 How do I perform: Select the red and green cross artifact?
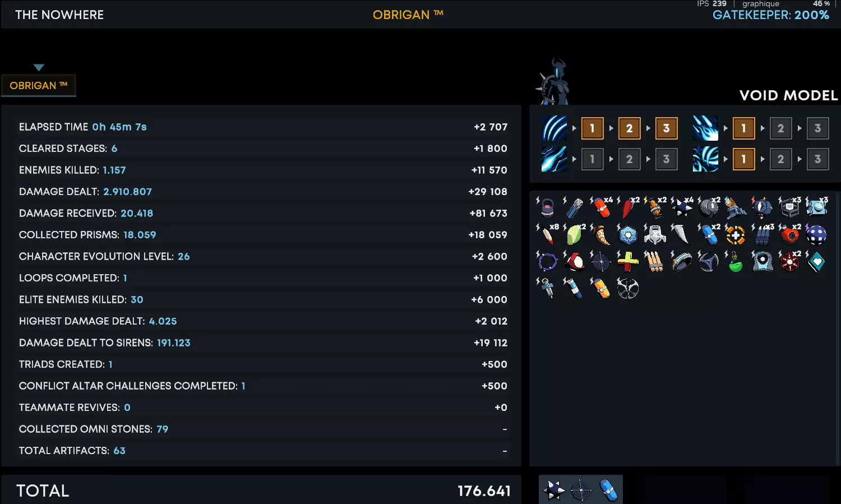click(x=628, y=262)
